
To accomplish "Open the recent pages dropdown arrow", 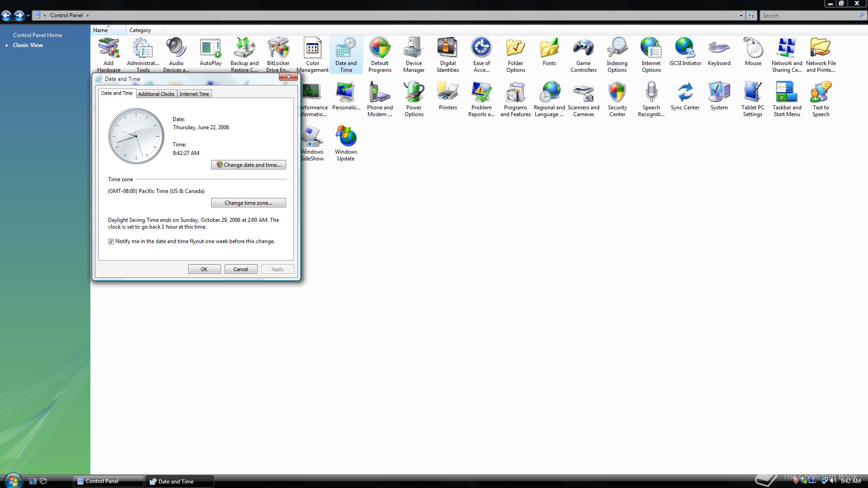I will (28, 16).
